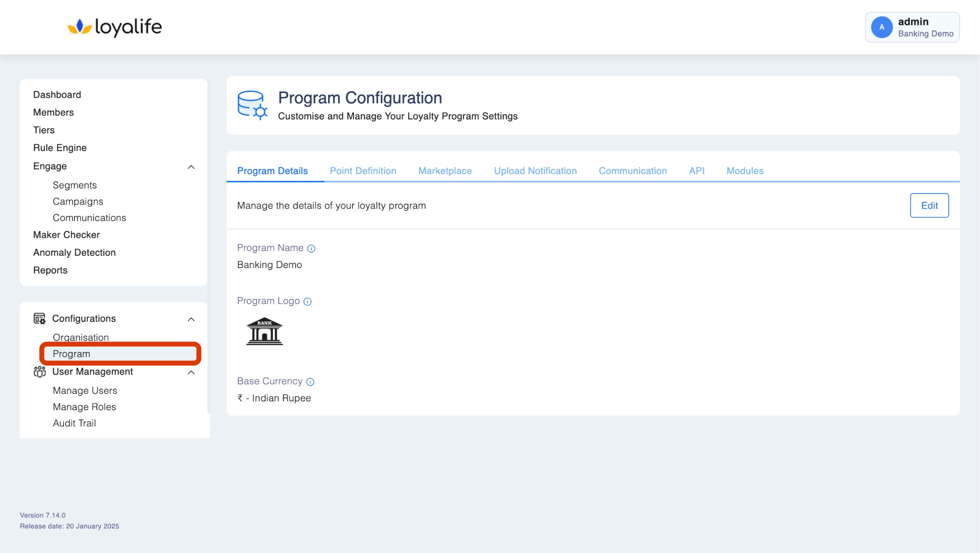Collapse the Engage menu chevron

191,167
